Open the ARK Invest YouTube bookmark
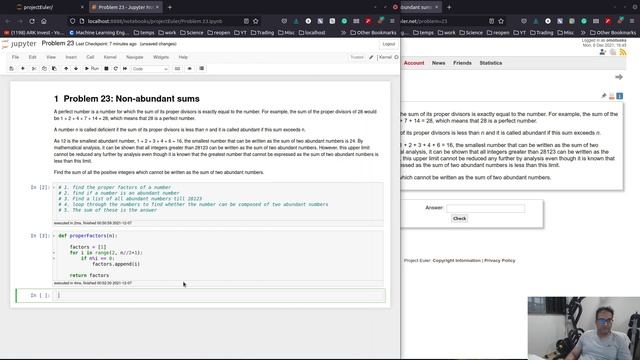This screenshot has height=360, width=640. (34, 32)
